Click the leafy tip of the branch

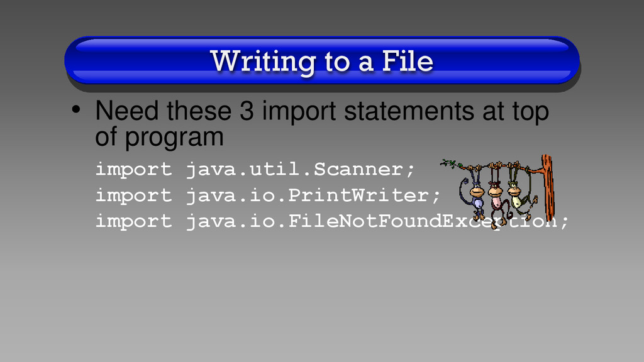pos(450,164)
